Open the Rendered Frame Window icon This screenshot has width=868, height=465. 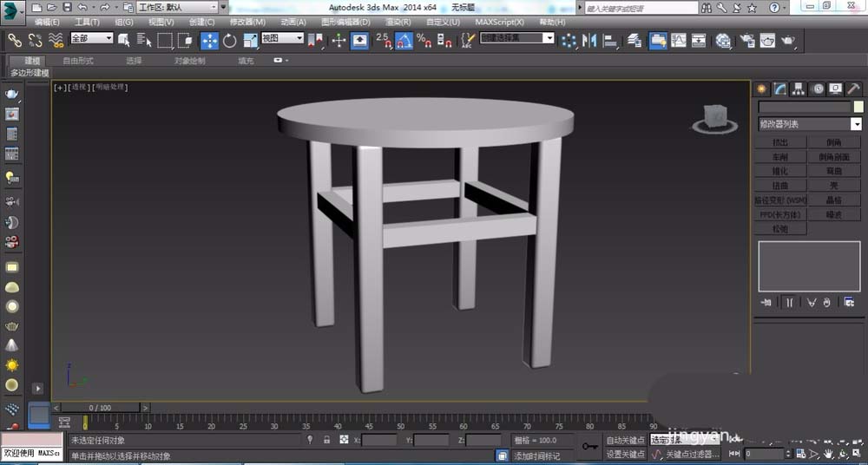point(767,41)
